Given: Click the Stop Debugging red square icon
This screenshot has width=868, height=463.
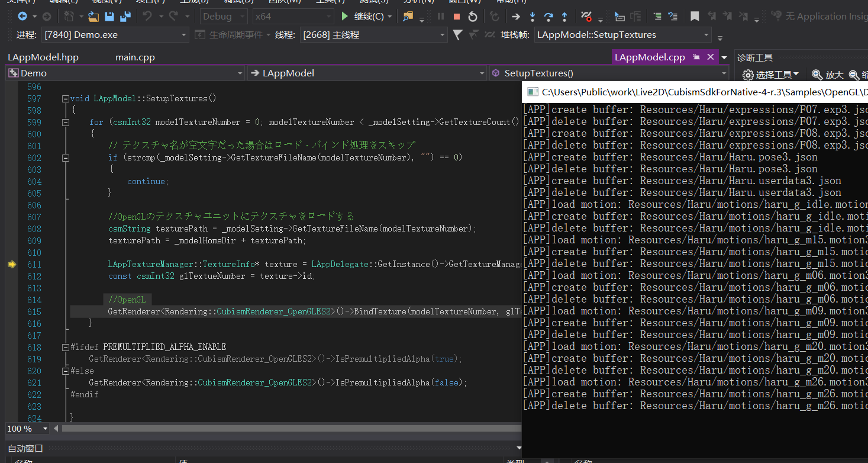Looking at the screenshot, I should pyautogui.click(x=456, y=17).
